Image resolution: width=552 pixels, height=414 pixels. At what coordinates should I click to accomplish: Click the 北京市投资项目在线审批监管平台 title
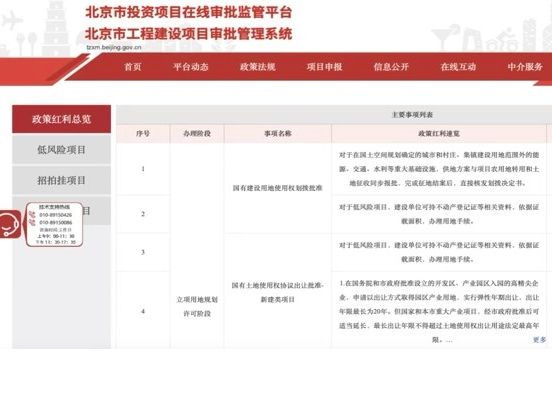click(189, 12)
